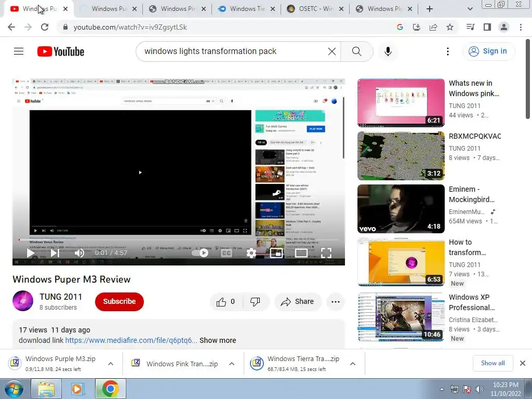This screenshot has height=399, width=532.
Task: Open Eminem Mockingbird video thumbnail
Action: pos(401,209)
